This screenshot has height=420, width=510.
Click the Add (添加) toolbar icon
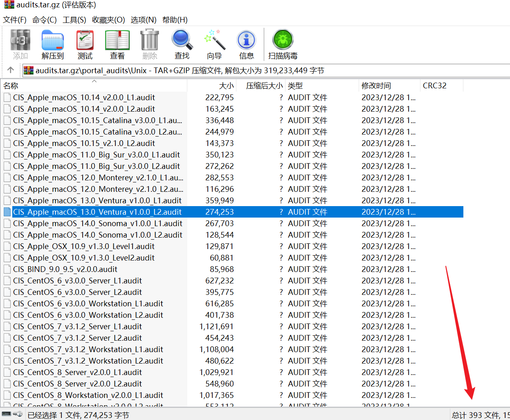[x=20, y=40]
